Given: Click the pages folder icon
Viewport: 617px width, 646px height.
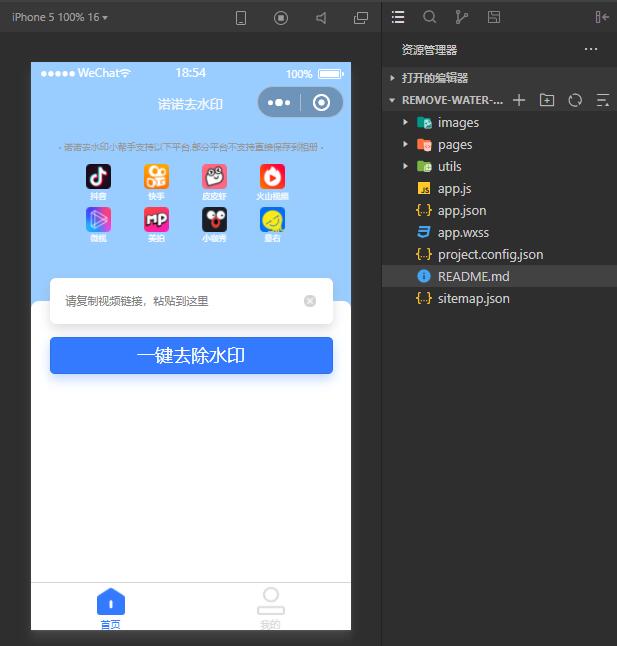Looking at the screenshot, I should [424, 145].
